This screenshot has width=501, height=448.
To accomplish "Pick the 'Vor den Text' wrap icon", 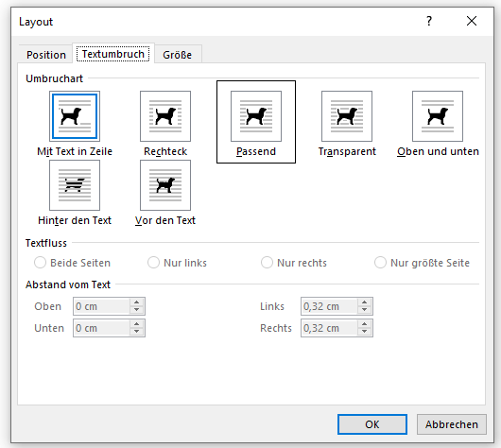I will coord(165,185).
